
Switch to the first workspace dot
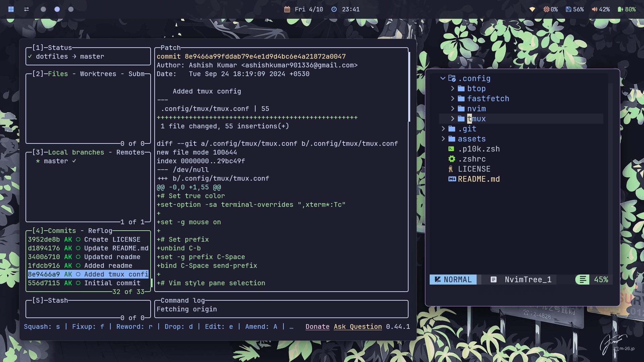(x=43, y=9)
